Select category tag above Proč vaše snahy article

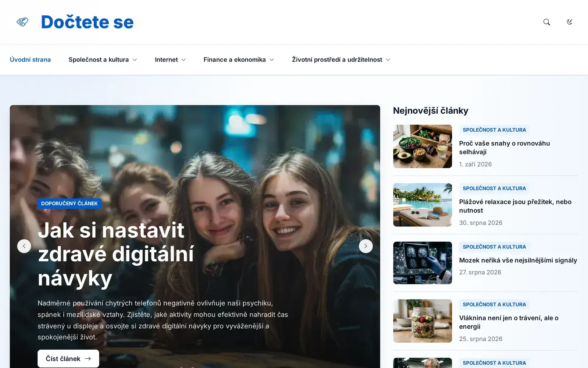(494, 130)
